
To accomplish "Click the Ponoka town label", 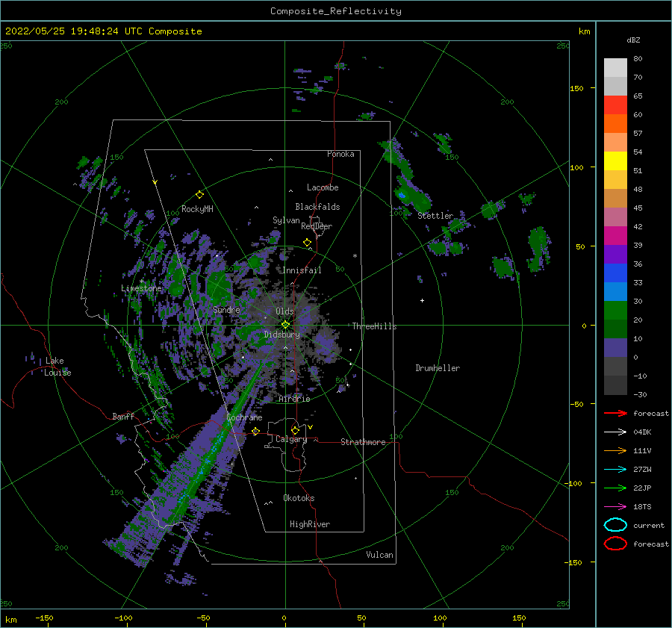I will [340, 154].
